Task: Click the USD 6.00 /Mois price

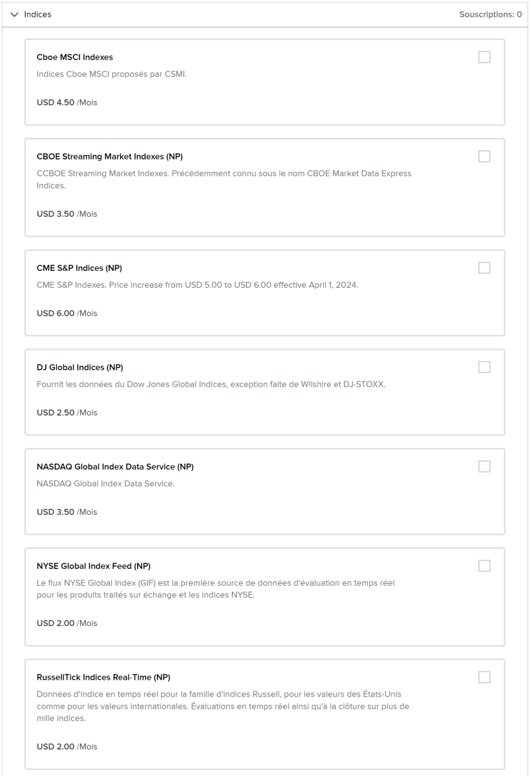Action: pyautogui.click(x=67, y=314)
